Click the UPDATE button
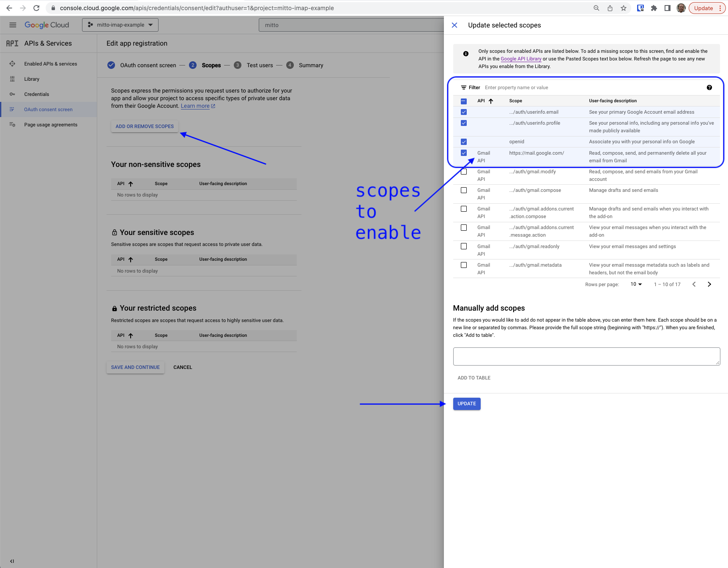Image resolution: width=728 pixels, height=568 pixels. [x=467, y=404]
